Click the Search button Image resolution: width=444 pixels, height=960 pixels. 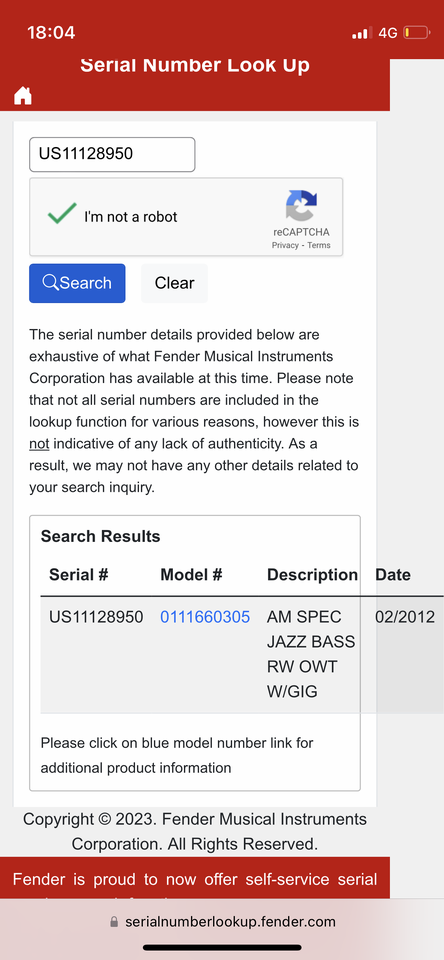coord(77,283)
